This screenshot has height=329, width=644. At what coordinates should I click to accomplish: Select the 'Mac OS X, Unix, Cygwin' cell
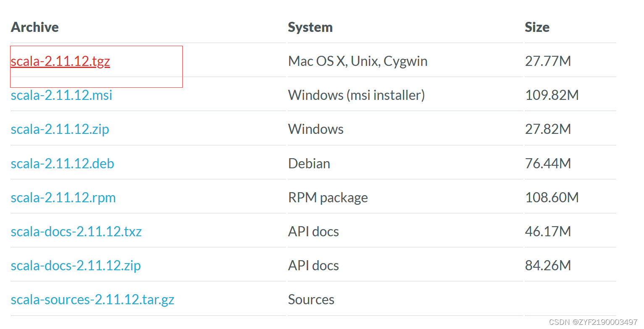click(x=358, y=62)
